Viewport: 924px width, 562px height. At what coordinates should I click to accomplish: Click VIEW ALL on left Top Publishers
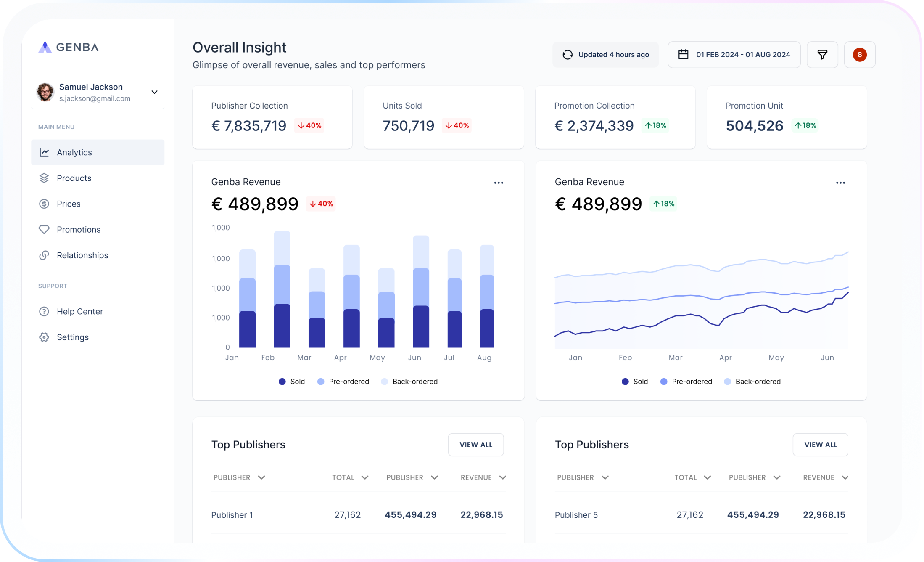tap(476, 445)
